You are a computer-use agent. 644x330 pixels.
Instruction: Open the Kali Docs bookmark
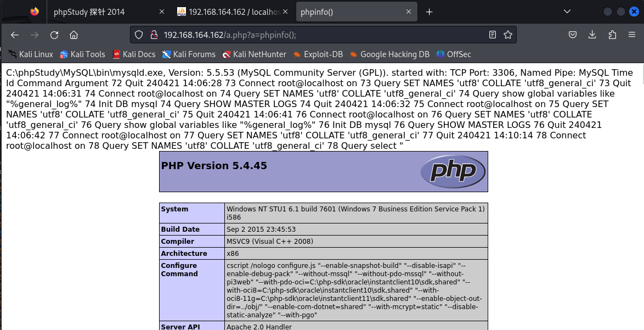pos(134,54)
